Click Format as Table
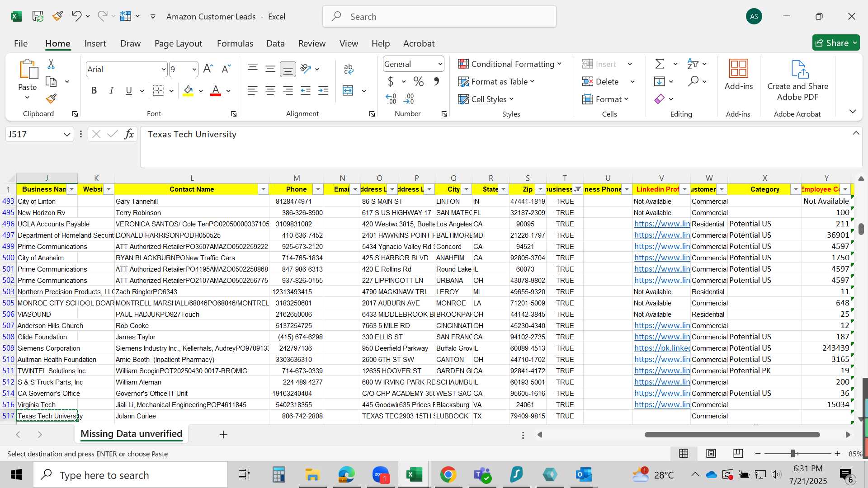868x488 pixels. point(496,81)
